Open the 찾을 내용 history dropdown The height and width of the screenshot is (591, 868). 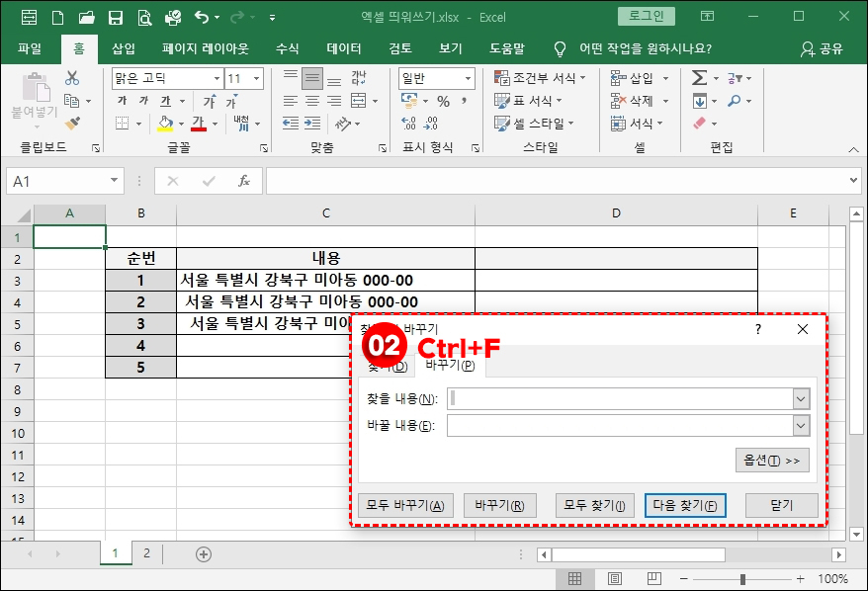click(x=801, y=398)
